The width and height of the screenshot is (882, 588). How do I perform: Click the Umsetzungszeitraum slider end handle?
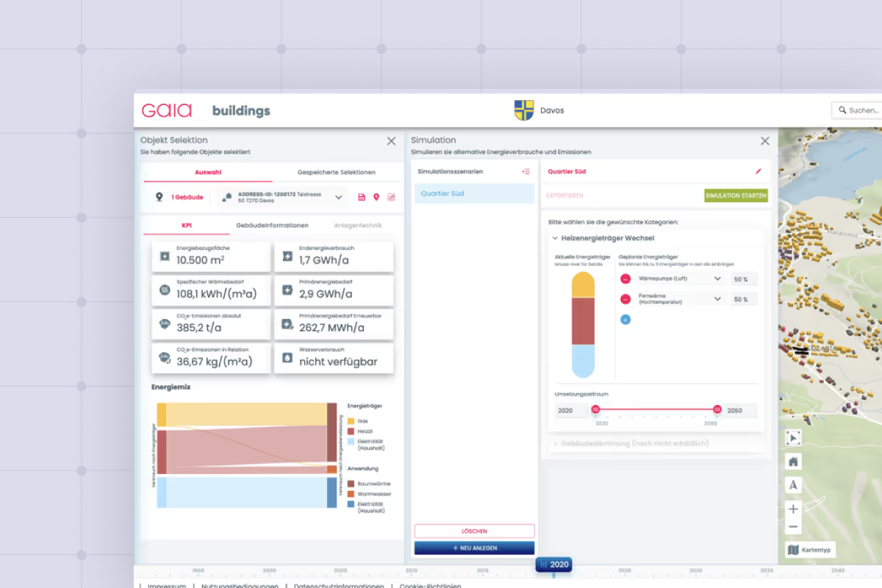tap(717, 409)
